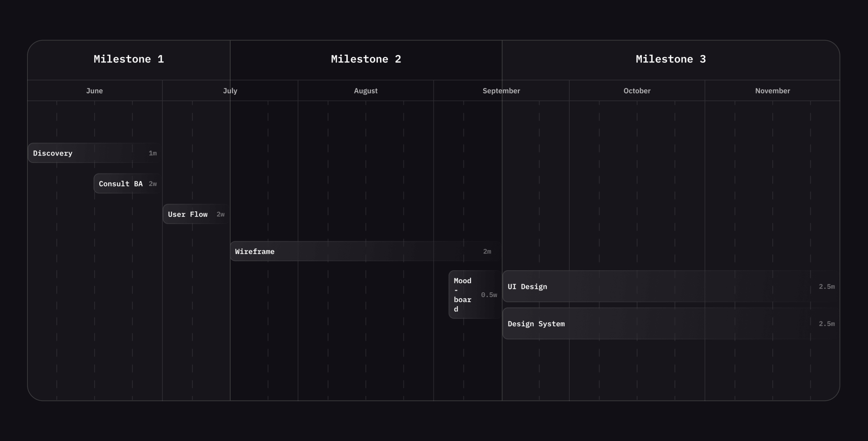Open the Mood-board task bar
The width and height of the screenshot is (868, 441).
[475, 295]
